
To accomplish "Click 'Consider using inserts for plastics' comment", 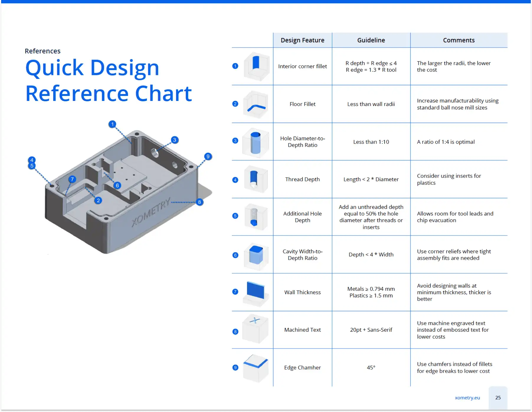I will click(449, 179).
